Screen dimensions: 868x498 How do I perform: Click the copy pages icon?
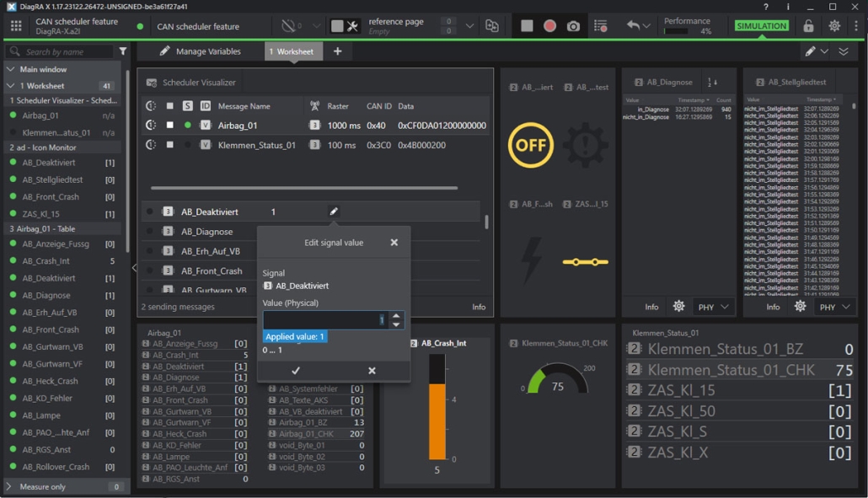tap(491, 26)
